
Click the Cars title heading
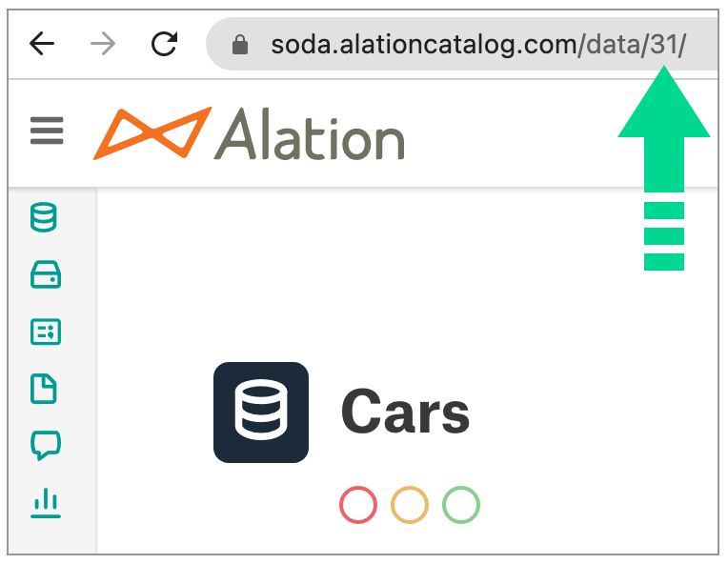pos(405,413)
